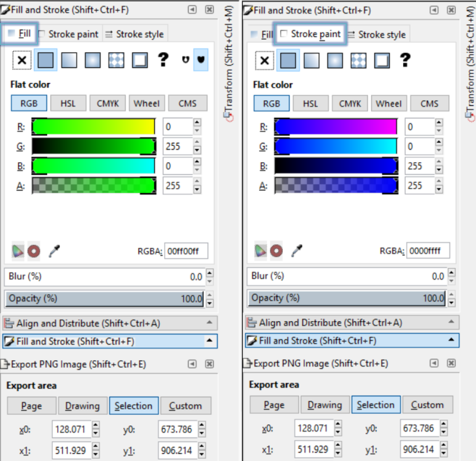
Task: Toggle color-managed icon in left panel
Action: pyautogui.click(x=18, y=251)
